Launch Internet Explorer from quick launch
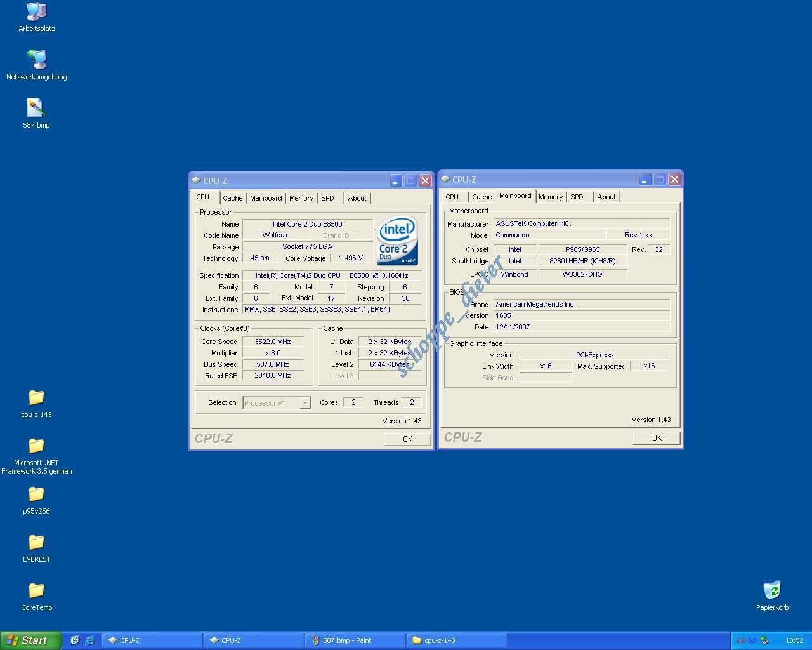 point(89,640)
